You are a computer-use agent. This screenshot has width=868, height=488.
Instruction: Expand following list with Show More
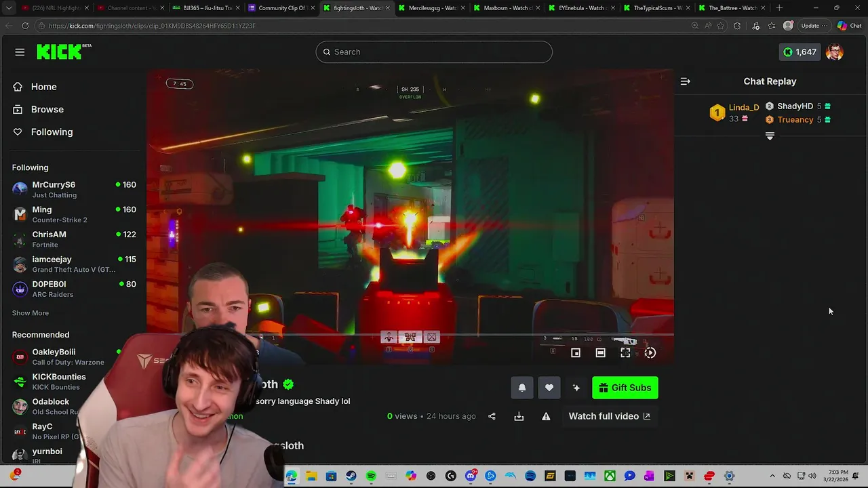[x=31, y=313]
